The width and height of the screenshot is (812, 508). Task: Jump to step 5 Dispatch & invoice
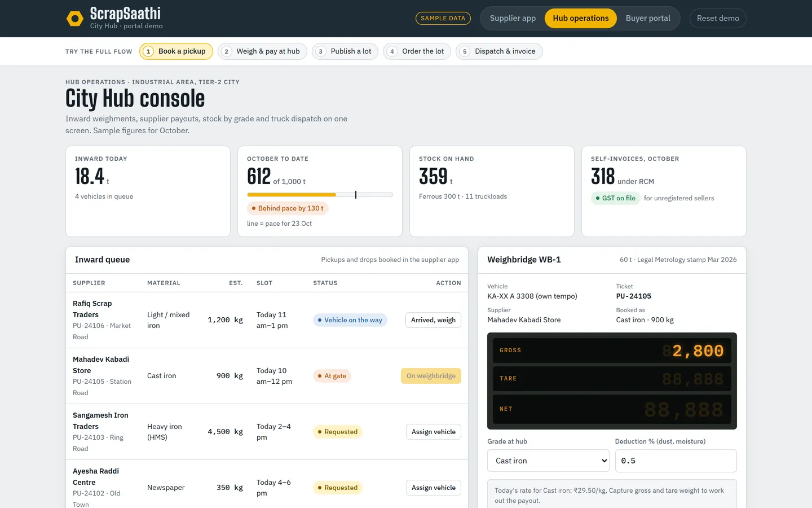[499, 51]
